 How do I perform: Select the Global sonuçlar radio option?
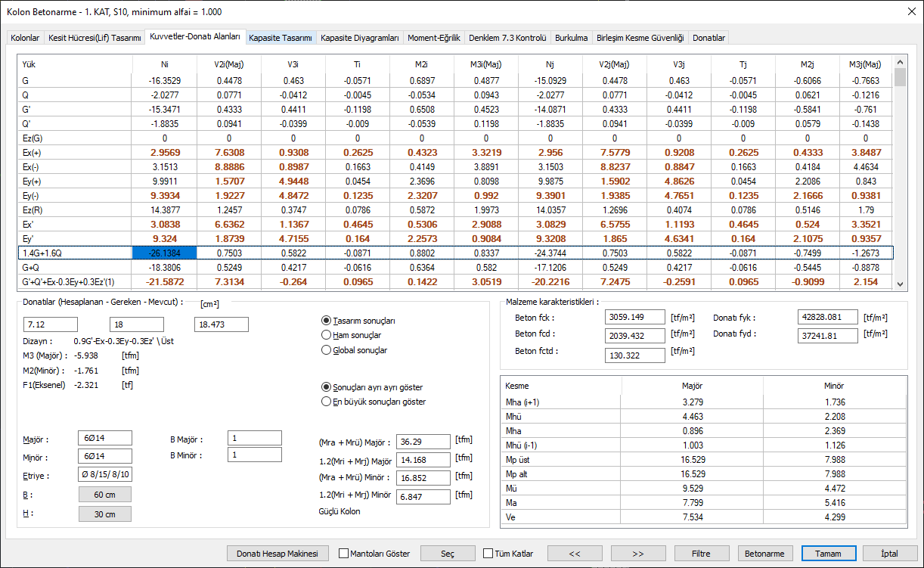pos(327,350)
